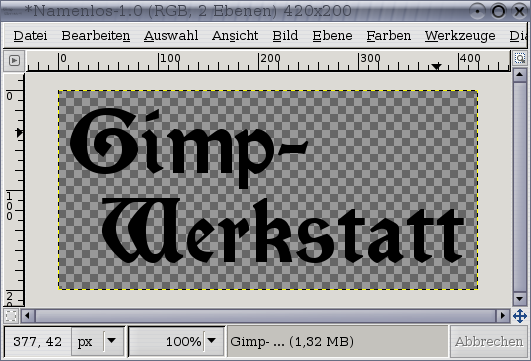Click the horizontal scrollbar thumb
The height and width of the screenshot is (361, 531).
click(x=265, y=316)
